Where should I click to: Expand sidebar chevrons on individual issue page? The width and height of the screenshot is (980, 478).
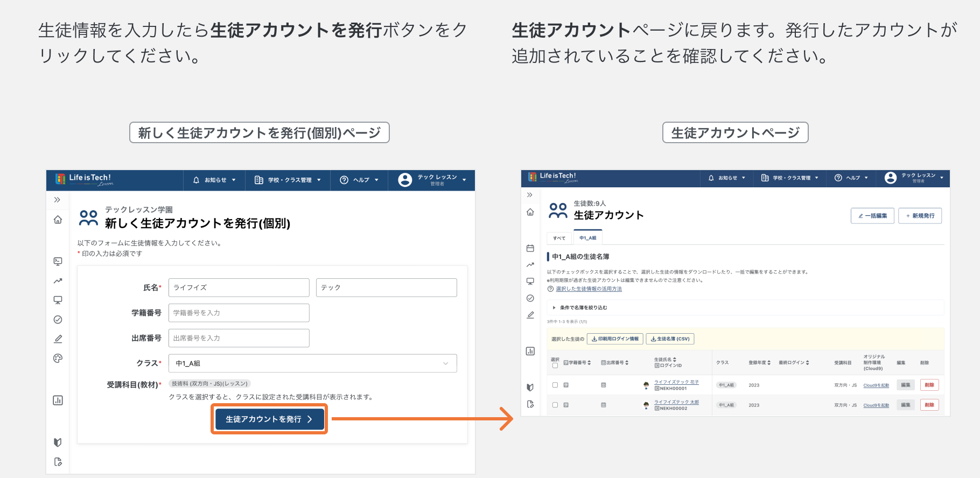tap(57, 200)
